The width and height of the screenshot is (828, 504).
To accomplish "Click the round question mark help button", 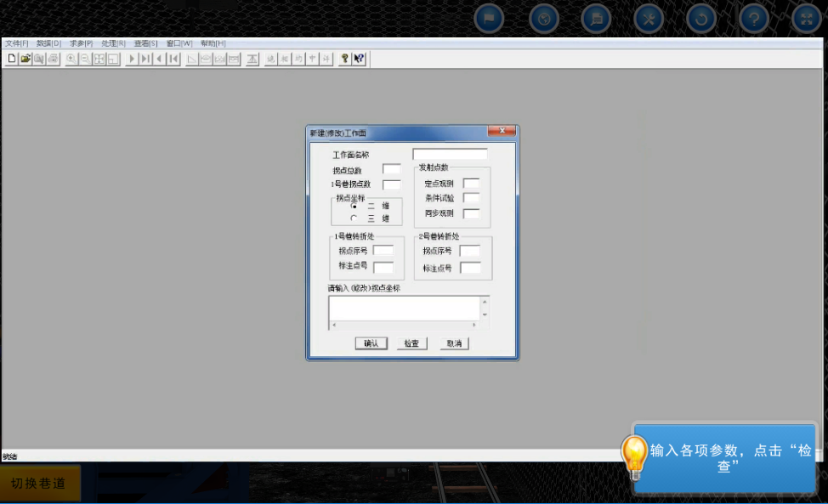I will coord(753,18).
